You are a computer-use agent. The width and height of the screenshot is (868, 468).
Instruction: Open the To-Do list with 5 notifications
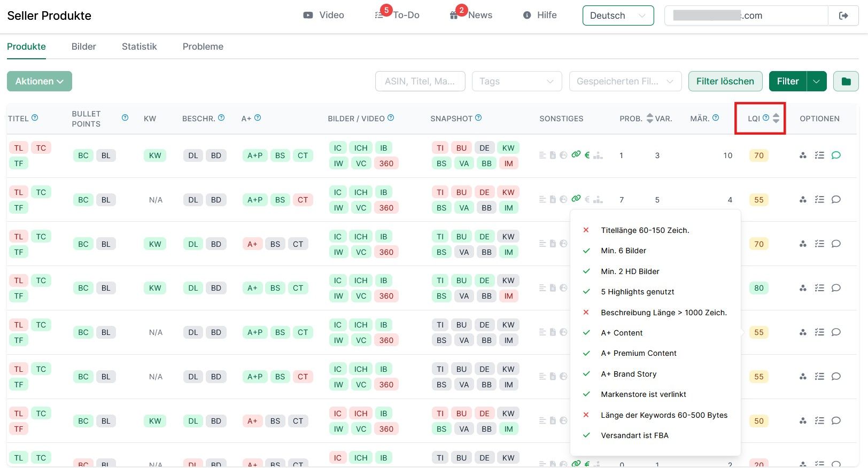point(397,14)
